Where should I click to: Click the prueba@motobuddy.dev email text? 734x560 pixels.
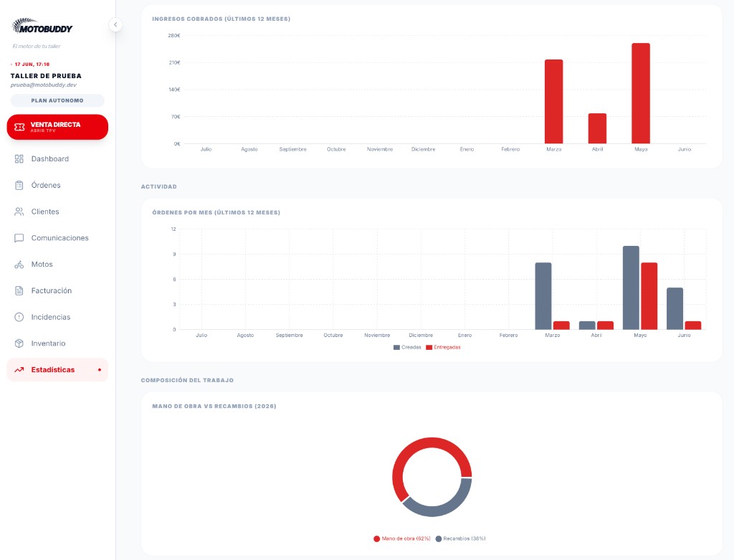click(x=44, y=85)
